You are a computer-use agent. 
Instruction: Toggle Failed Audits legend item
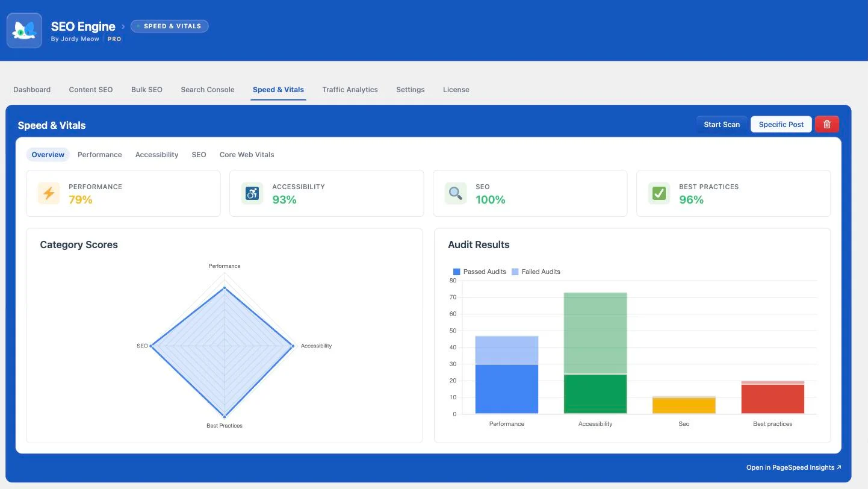(536, 272)
